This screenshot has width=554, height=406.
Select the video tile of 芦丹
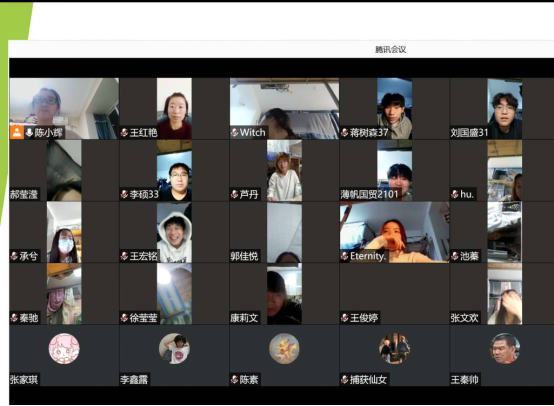[x=284, y=170]
